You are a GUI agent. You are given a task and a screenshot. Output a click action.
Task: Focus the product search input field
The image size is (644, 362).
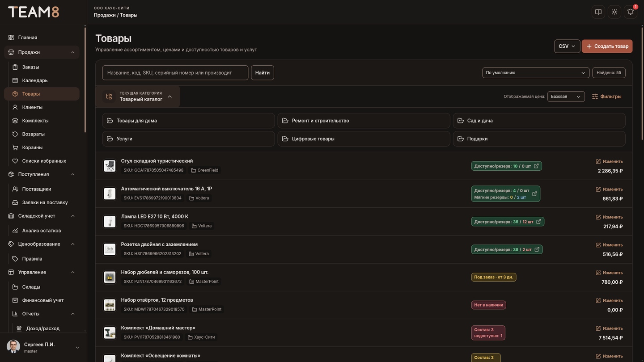[175, 73]
